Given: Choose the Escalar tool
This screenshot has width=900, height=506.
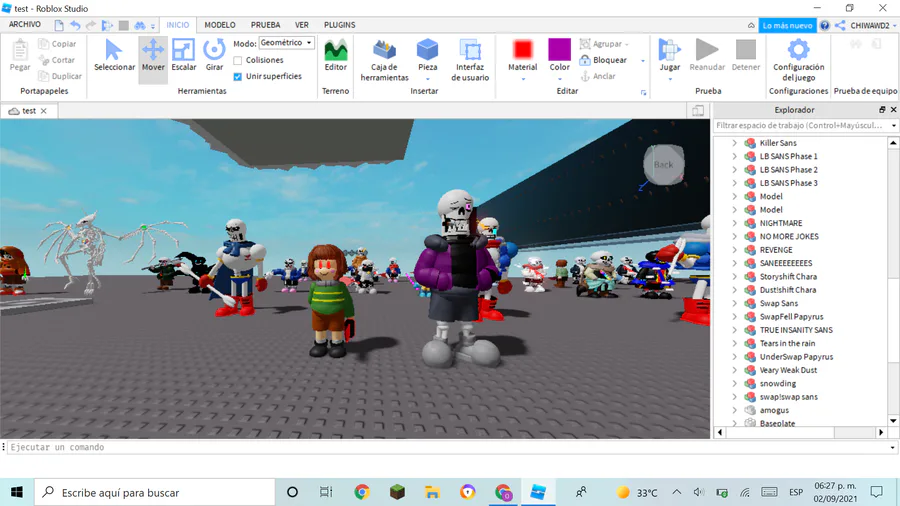Looking at the screenshot, I should point(184,55).
